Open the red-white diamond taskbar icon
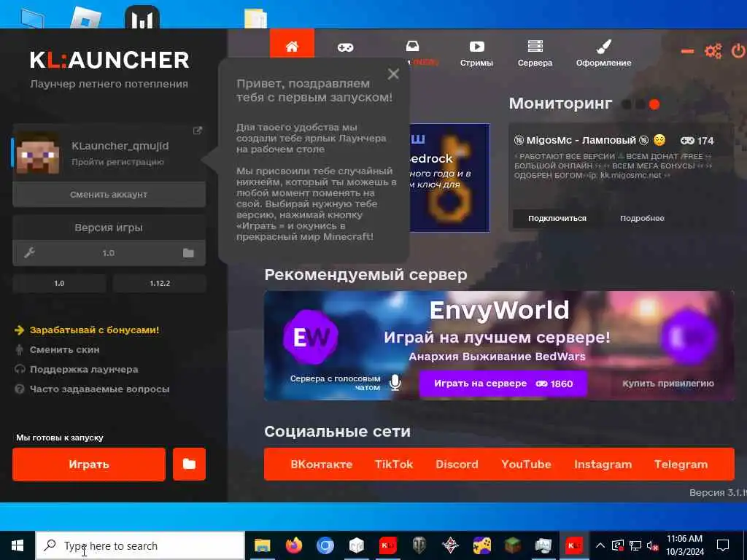The image size is (747, 560). [x=450, y=545]
